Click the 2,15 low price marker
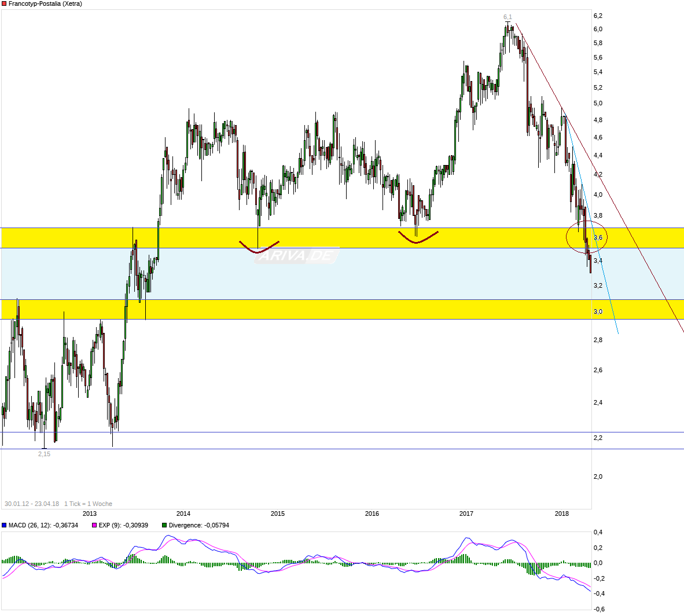684x616 pixels. pyautogui.click(x=45, y=454)
